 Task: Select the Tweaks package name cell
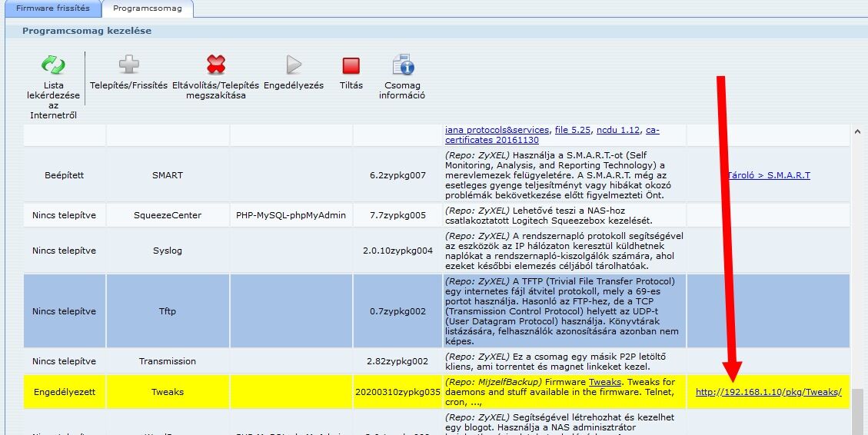tap(167, 392)
